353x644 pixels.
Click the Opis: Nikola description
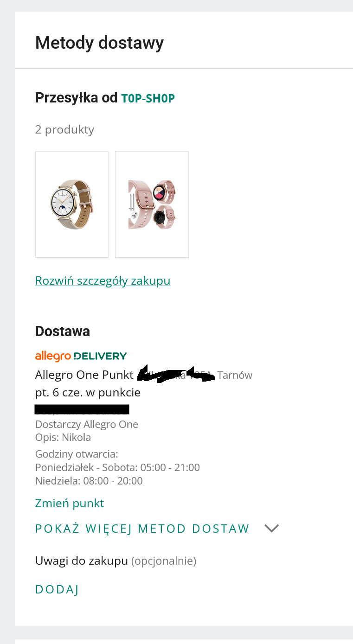[63, 437]
